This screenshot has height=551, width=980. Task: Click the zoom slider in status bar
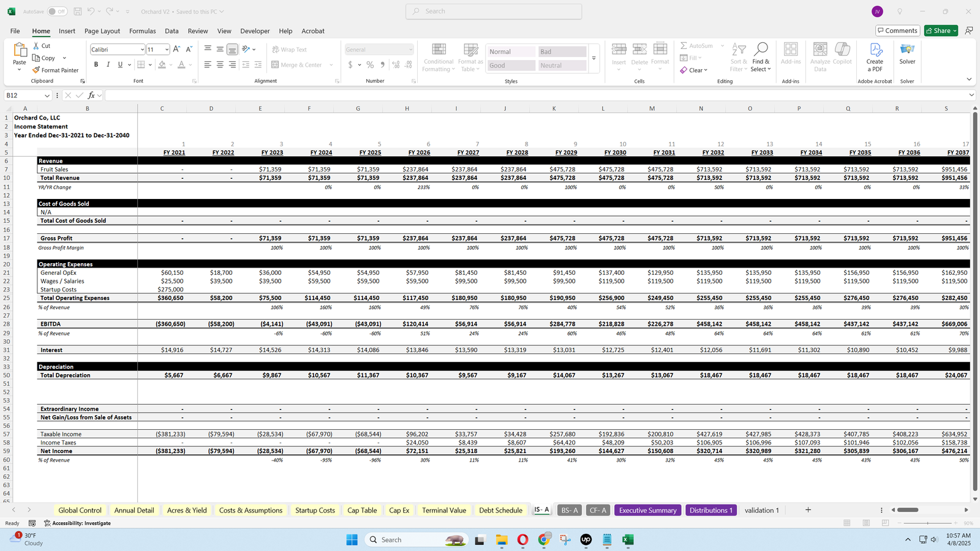click(x=927, y=523)
